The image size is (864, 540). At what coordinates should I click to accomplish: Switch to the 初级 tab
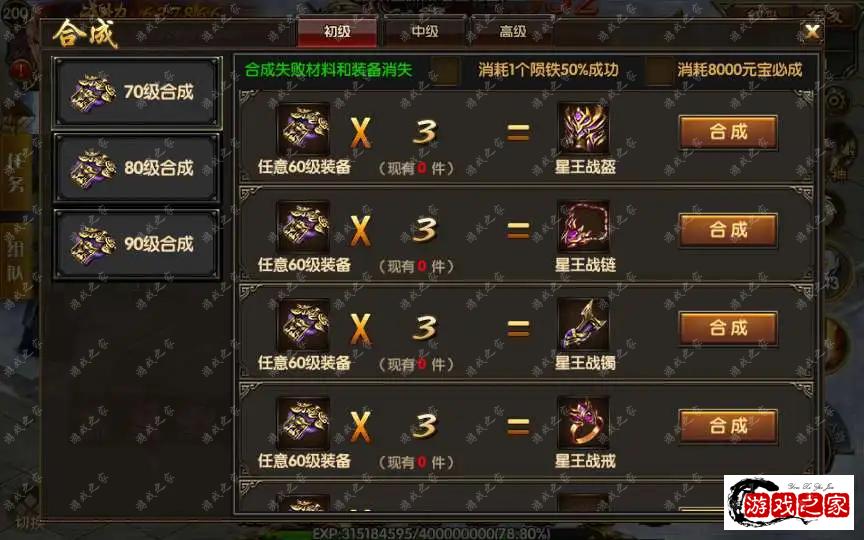point(337,31)
